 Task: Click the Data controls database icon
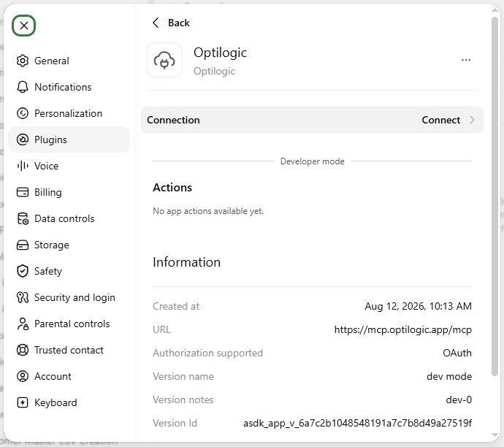point(23,218)
